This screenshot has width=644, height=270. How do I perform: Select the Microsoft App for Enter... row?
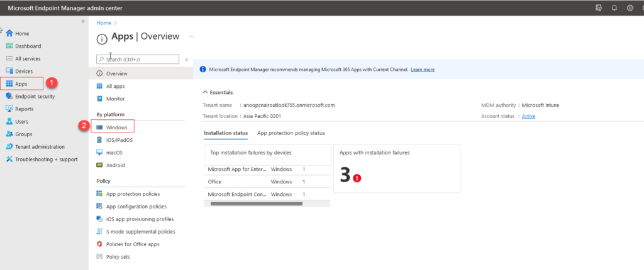[267, 169]
